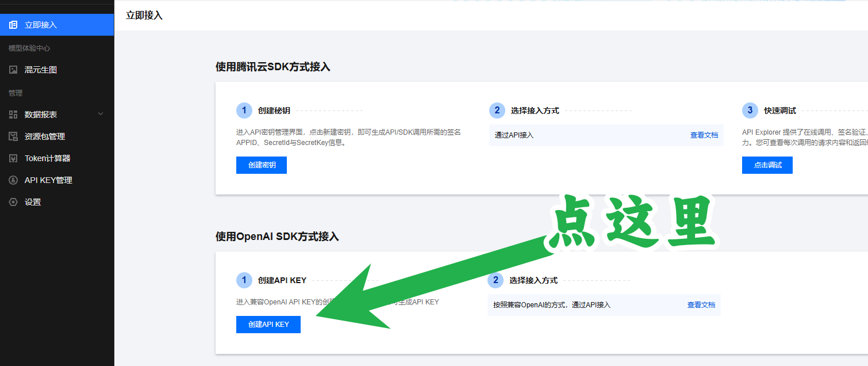Viewport: 868px width, 366px height.
Task: Click the 设置 hexagon icon
Action: click(x=13, y=202)
